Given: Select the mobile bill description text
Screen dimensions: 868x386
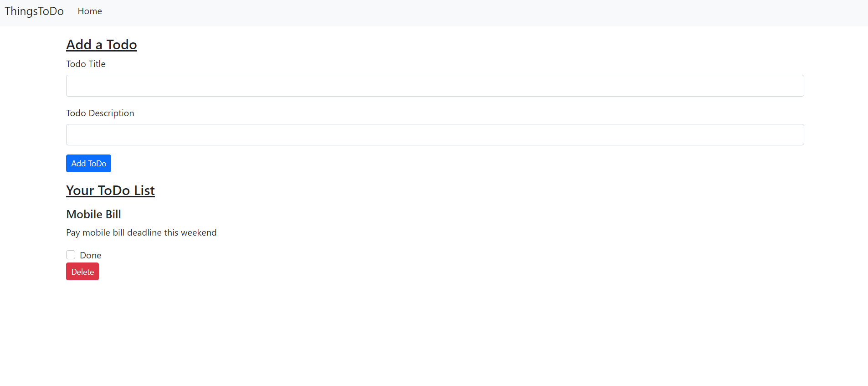Looking at the screenshot, I should [141, 232].
